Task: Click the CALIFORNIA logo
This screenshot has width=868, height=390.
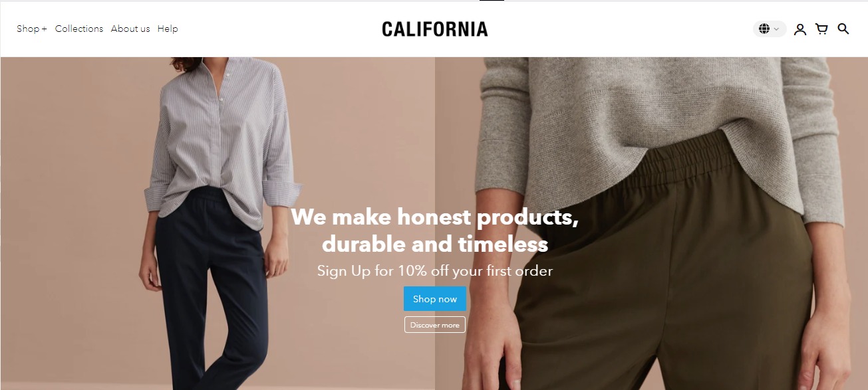Action: tap(435, 29)
